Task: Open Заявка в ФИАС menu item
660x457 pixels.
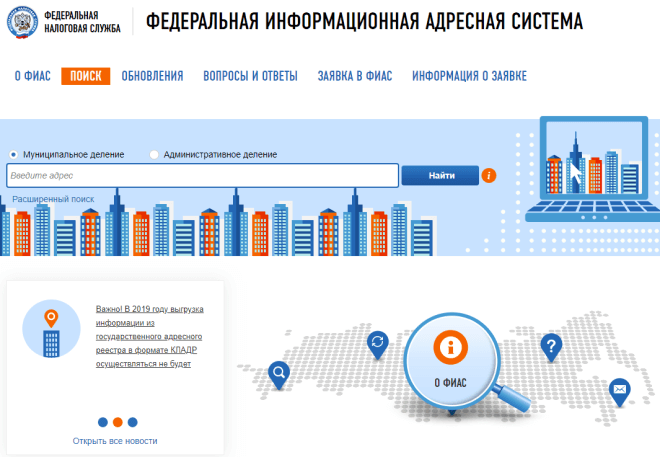Action: click(x=354, y=76)
